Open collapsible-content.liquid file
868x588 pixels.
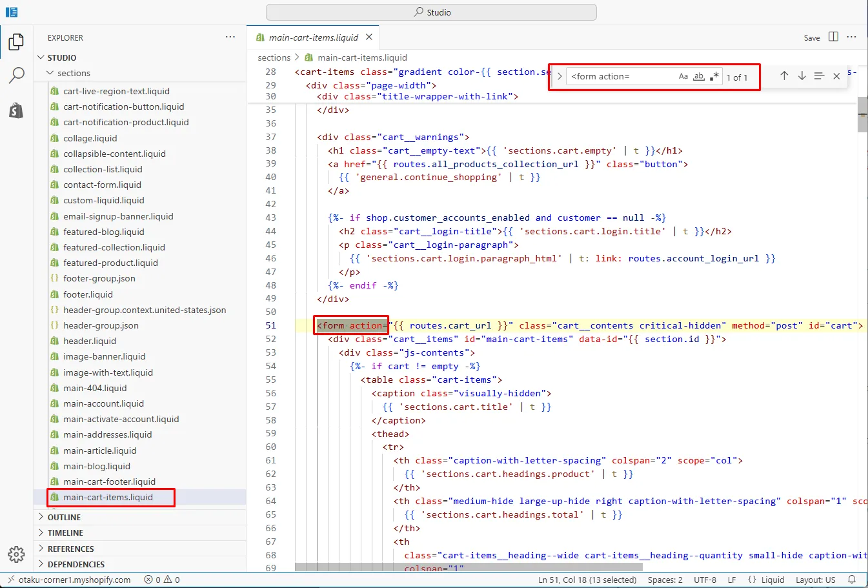pyautogui.click(x=114, y=154)
